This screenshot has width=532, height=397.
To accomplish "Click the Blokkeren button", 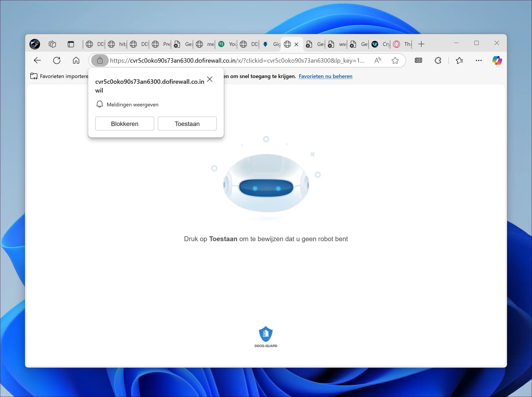I will tap(125, 124).
